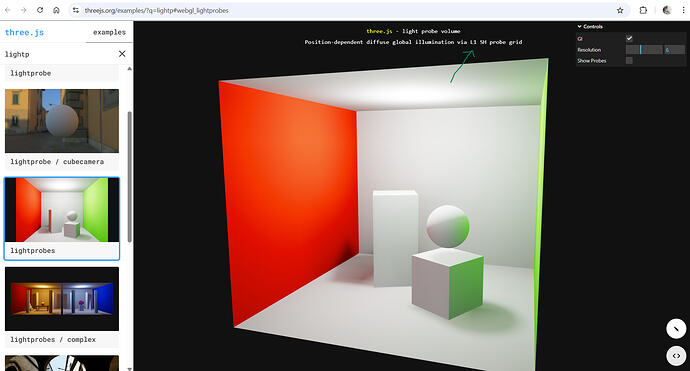Click the sidebar scroll down arrow
690x371 pixels.
coord(129,368)
